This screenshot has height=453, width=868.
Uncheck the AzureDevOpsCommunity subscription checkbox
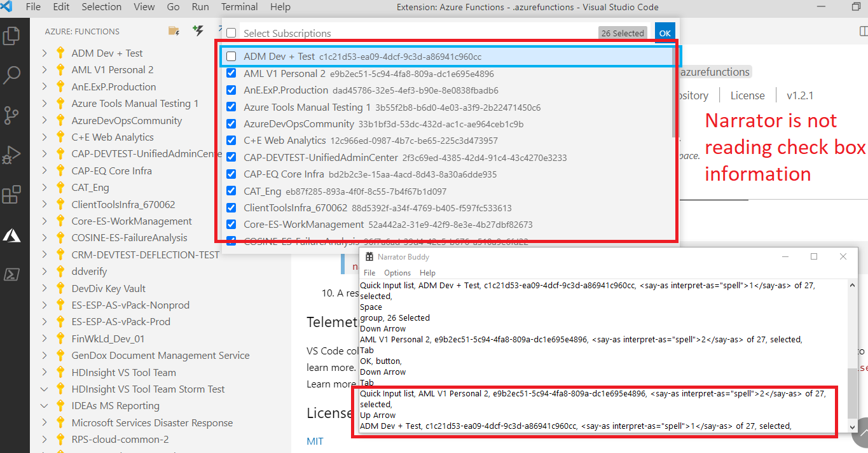click(x=231, y=123)
